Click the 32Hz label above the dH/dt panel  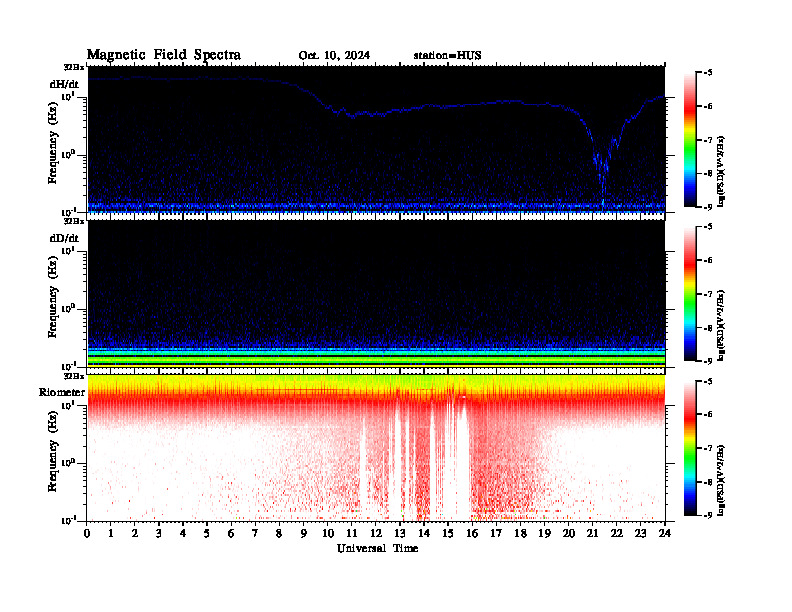[74, 67]
